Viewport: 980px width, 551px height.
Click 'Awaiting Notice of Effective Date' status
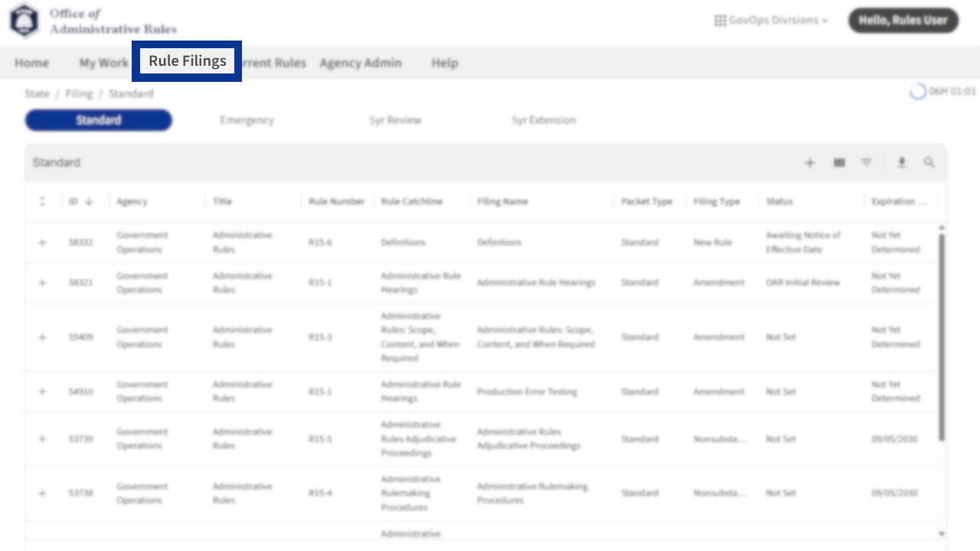(803, 243)
